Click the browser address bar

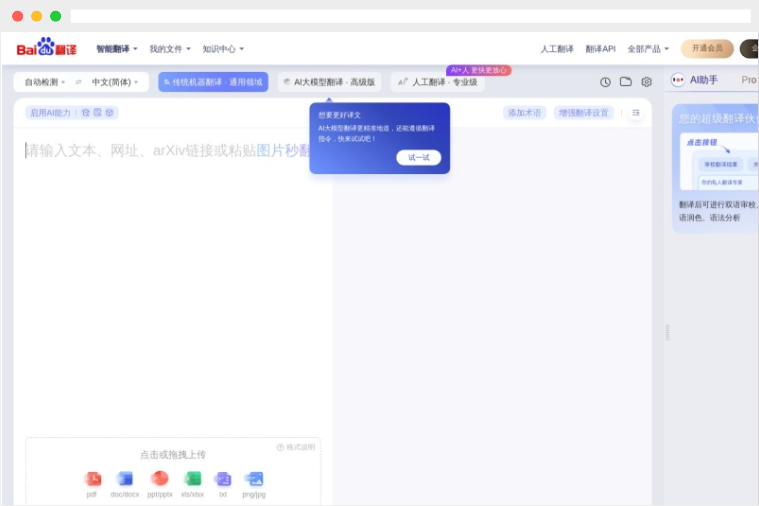tap(410, 16)
